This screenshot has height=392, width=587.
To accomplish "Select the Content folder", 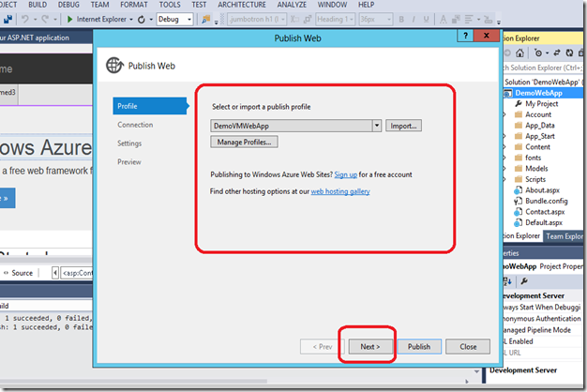I will 537,147.
